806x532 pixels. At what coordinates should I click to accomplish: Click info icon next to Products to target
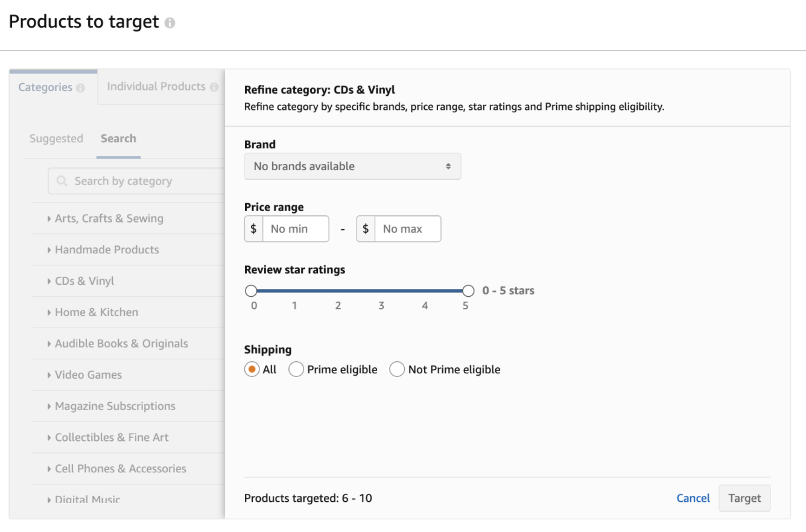(170, 23)
